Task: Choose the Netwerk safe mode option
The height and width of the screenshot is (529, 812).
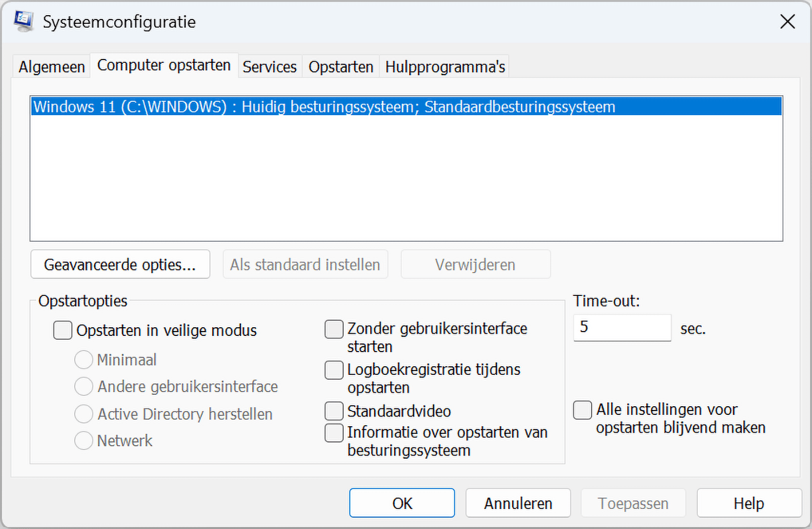Action: tap(84, 441)
